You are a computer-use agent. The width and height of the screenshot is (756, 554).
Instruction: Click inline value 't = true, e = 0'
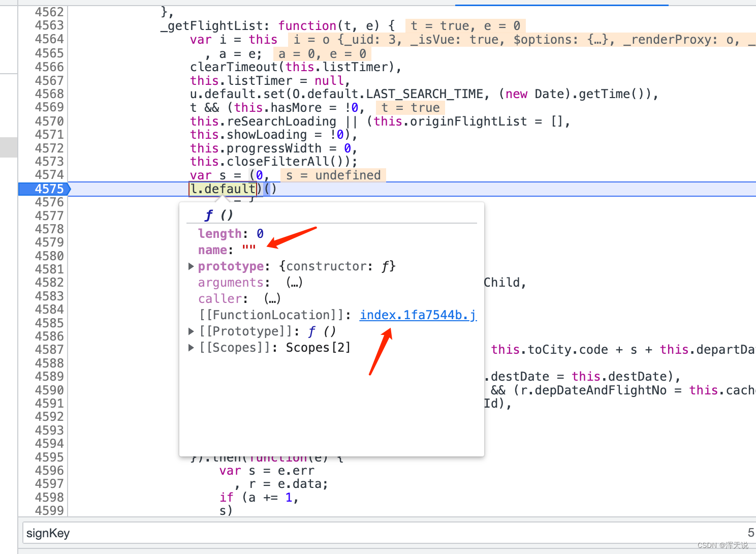point(465,26)
